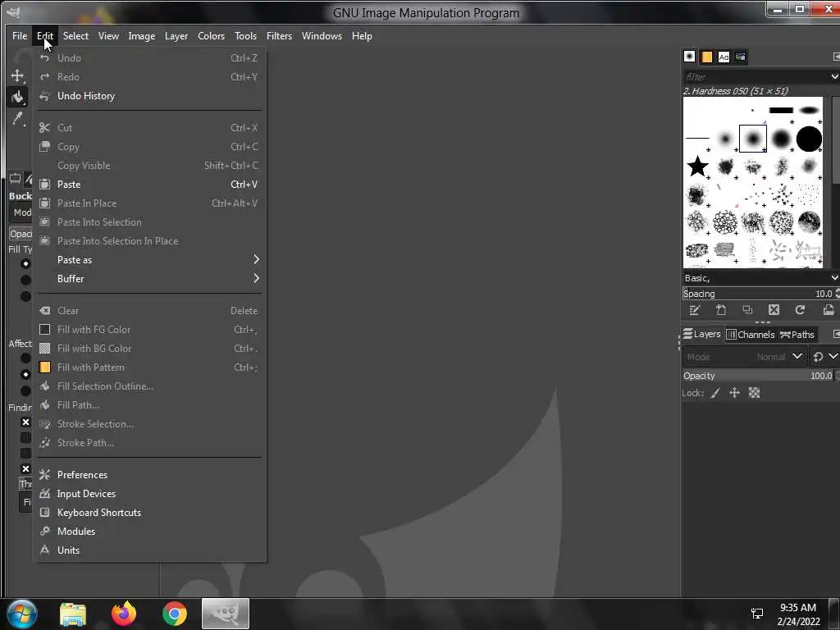This screenshot has height=630, width=840.
Task: Adjust the brush Spacing slider
Action: pos(758,294)
